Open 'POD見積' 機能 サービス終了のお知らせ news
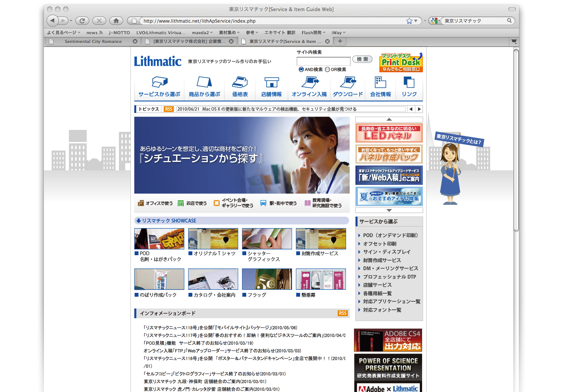Viewport: 561px width, 392px height. point(199,343)
